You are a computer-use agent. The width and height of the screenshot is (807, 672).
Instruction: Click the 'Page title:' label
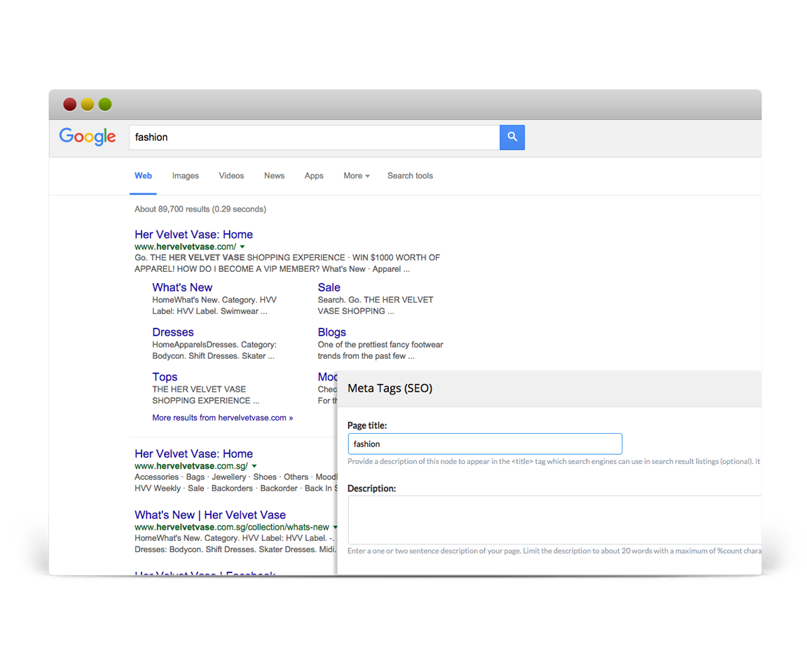pos(367,425)
